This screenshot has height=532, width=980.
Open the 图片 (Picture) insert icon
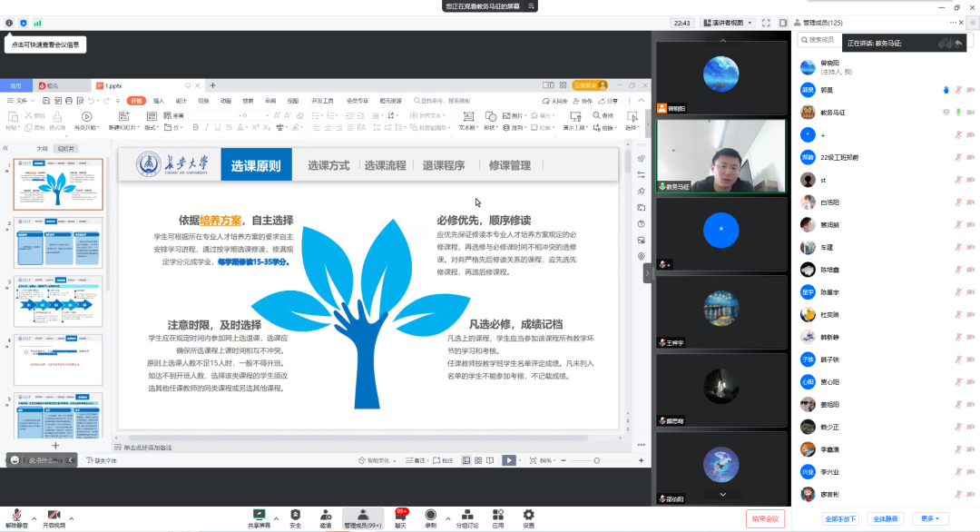point(508,114)
